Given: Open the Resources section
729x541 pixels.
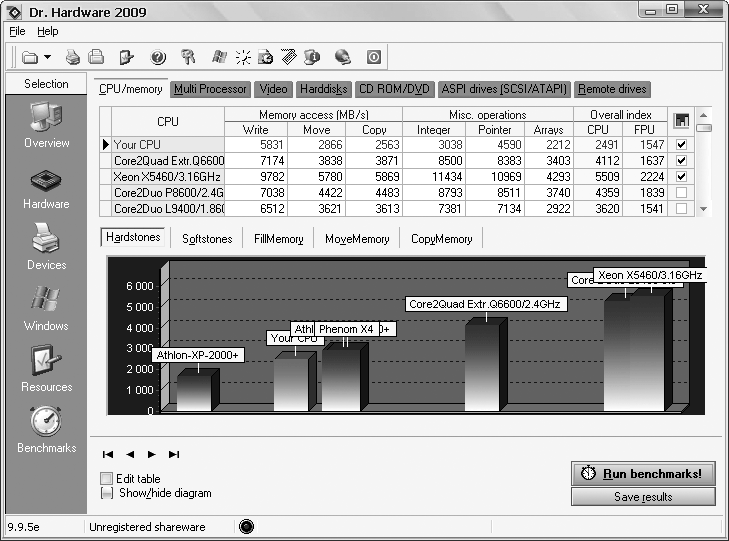Looking at the screenshot, I should click(47, 369).
